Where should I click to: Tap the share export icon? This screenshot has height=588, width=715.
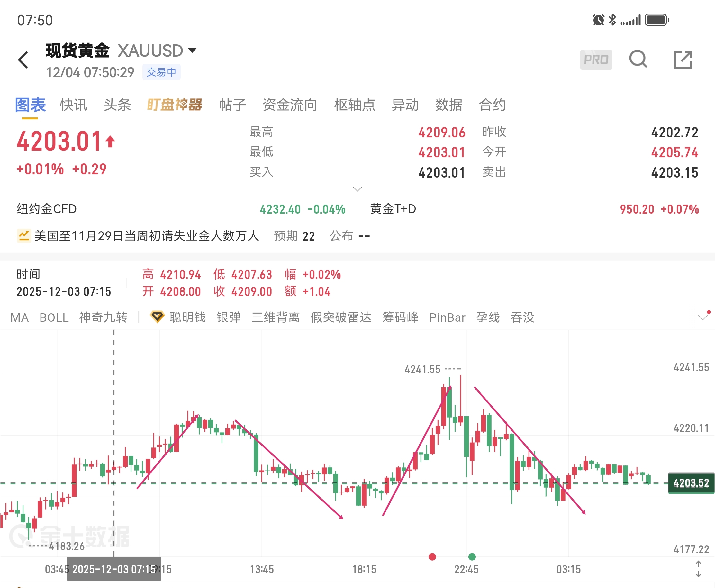click(683, 60)
